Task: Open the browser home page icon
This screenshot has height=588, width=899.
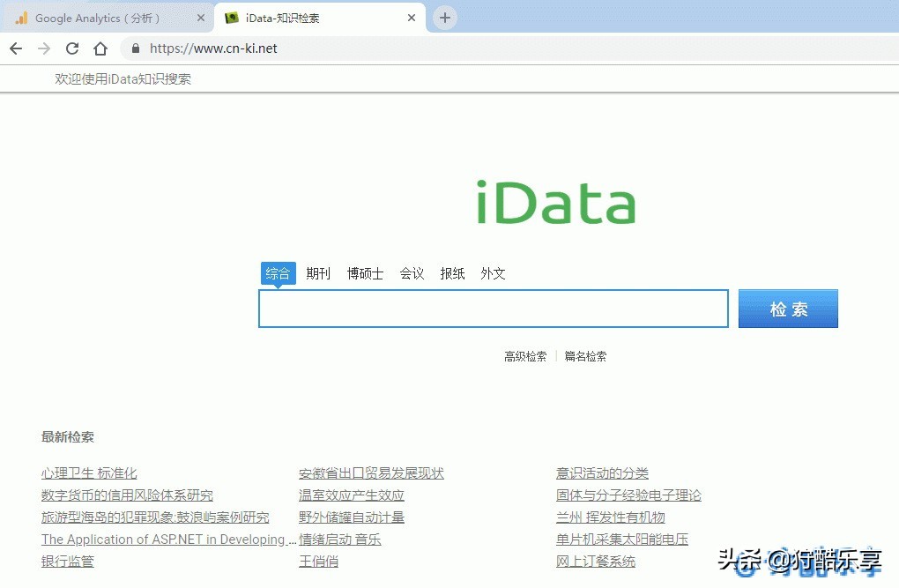Action: click(100, 48)
